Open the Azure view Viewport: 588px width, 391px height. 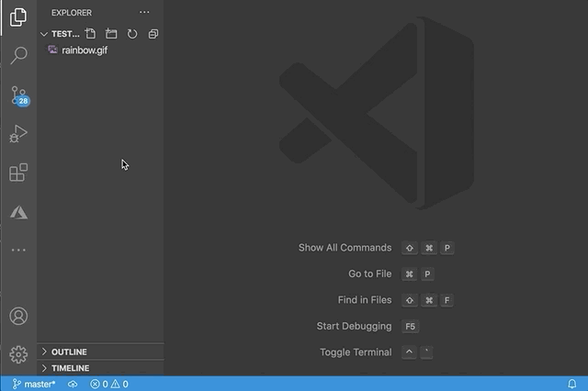pos(18,212)
